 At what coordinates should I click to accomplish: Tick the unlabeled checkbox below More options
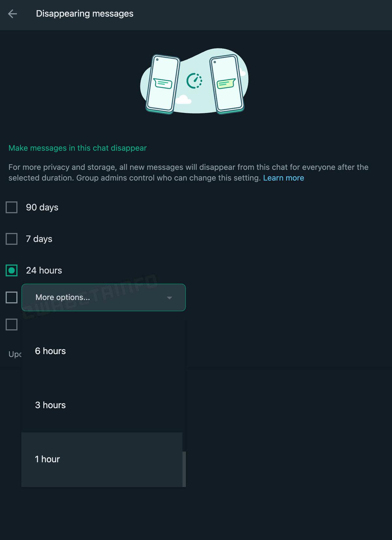point(12,324)
